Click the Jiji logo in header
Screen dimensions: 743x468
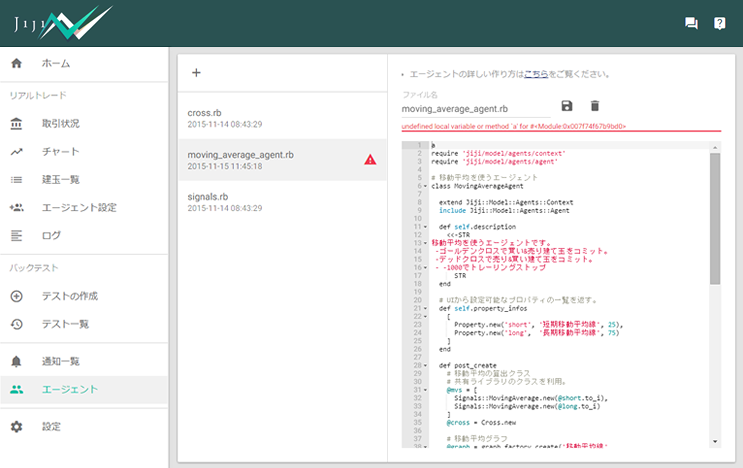63,23
